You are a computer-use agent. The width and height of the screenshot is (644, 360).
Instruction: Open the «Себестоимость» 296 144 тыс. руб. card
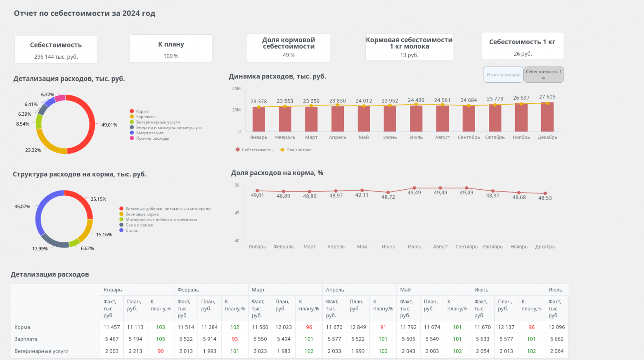(x=56, y=50)
